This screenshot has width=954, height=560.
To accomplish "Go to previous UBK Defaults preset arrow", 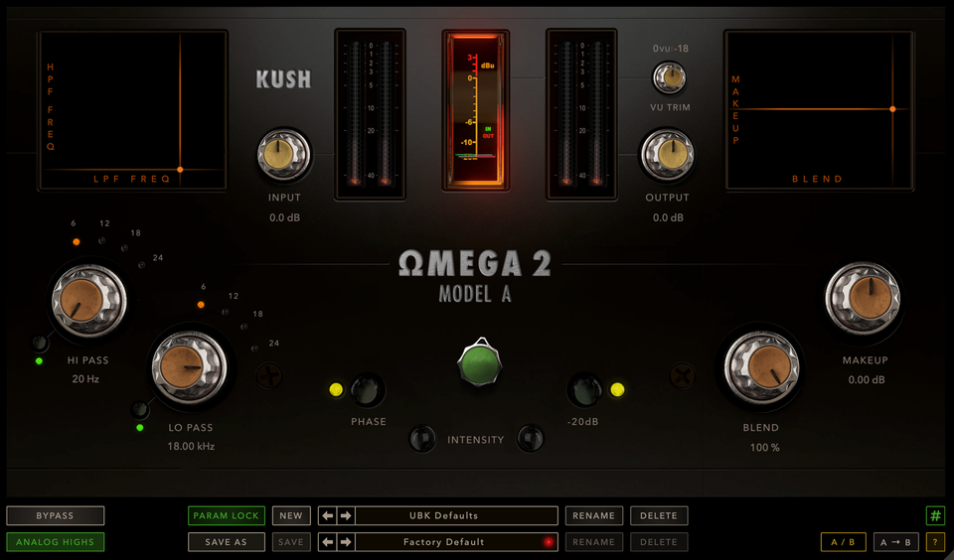I will [x=327, y=515].
